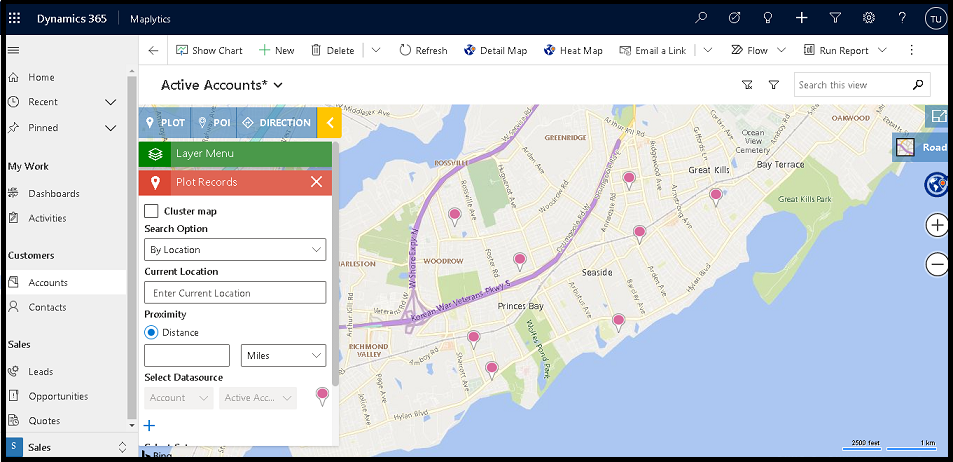The height and width of the screenshot is (462, 953).
Task: Click the Enter Current Location field
Action: [x=235, y=293]
